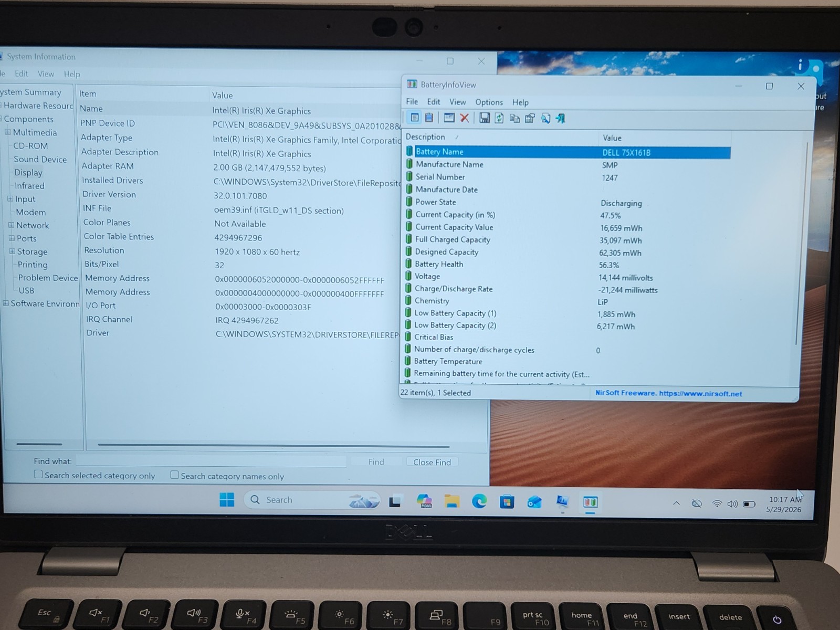Click the volume speaker tray icon
Viewport: 840px width, 630px height.
pyautogui.click(x=732, y=504)
